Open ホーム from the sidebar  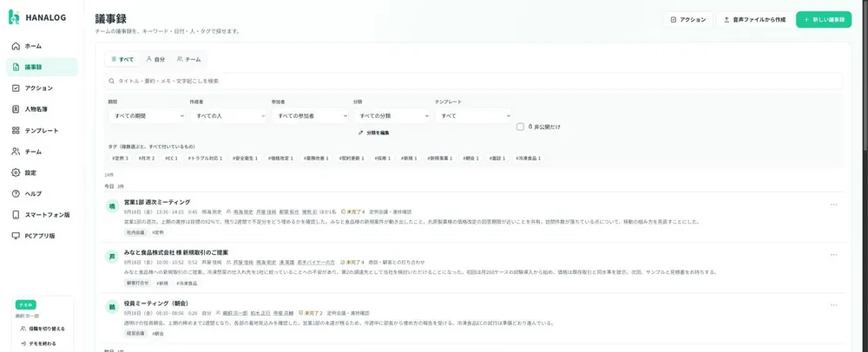(x=42, y=46)
